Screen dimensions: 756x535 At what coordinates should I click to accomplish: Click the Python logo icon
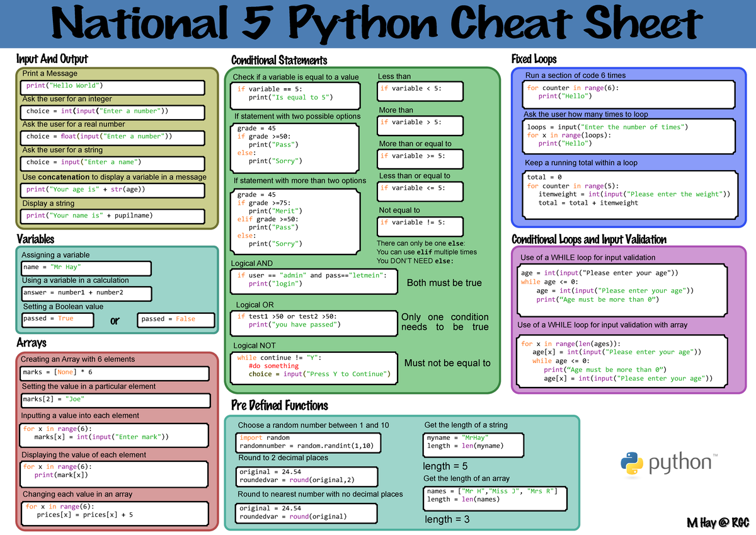point(632,463)
